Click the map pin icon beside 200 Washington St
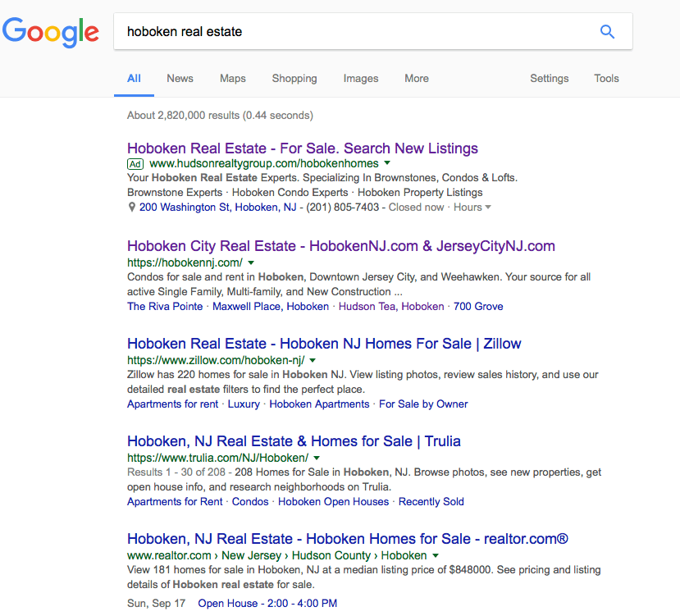The height and width of the screenshot is (616, 680). [132, 208]
